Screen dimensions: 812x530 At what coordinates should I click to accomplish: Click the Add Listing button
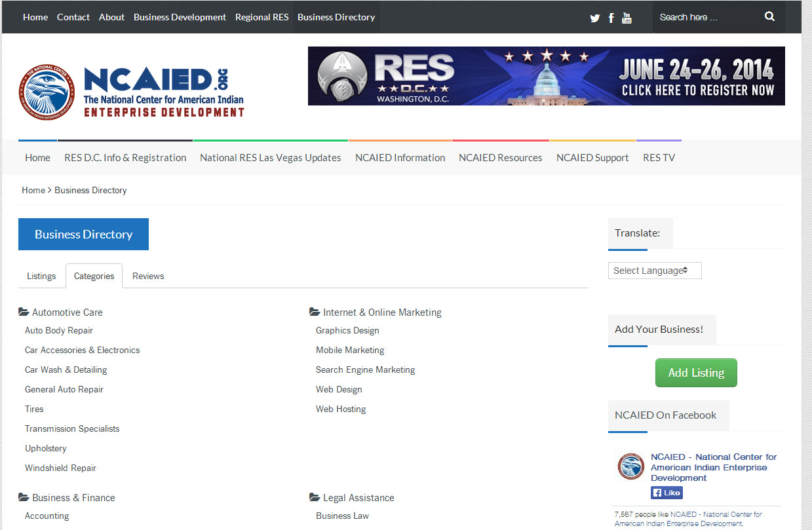[x=696, y=373]
